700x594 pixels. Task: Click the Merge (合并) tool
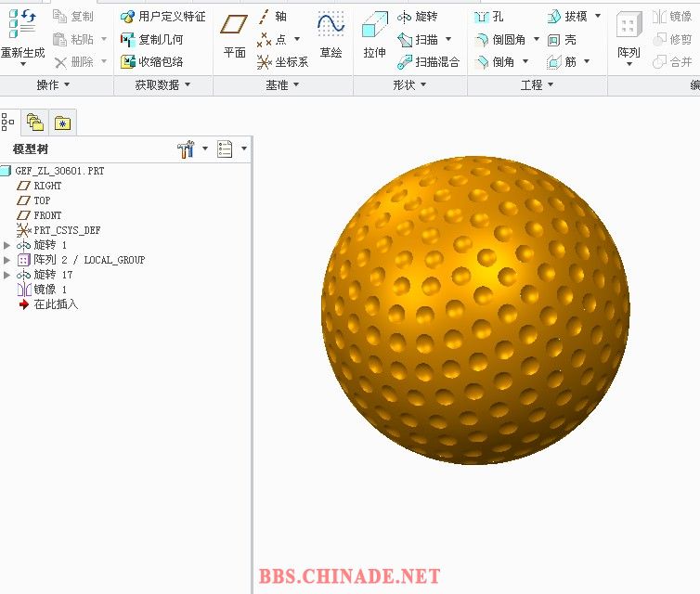coord(672,61)
